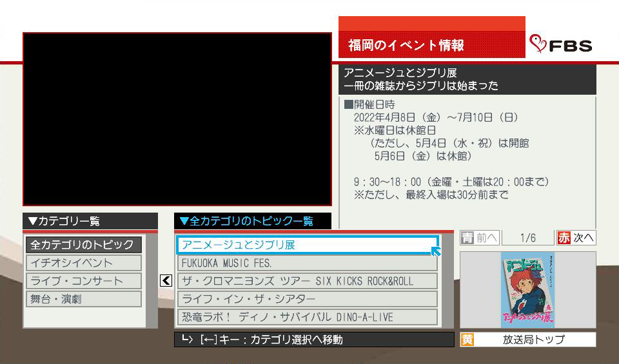The image size is (619, 364).
Task: Open the ライブ・コンサート category
Action: [x=84, y=281]
